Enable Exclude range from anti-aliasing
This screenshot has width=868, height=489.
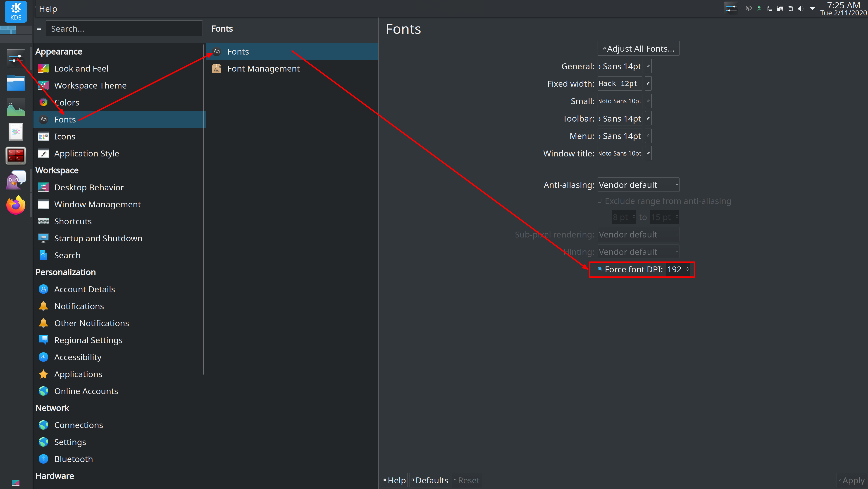[x=600, y=201]
